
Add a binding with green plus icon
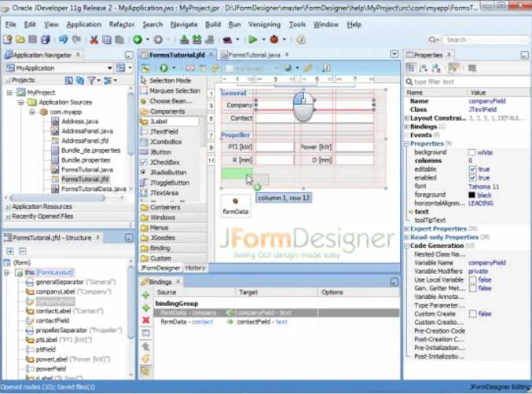coord(146,295)
